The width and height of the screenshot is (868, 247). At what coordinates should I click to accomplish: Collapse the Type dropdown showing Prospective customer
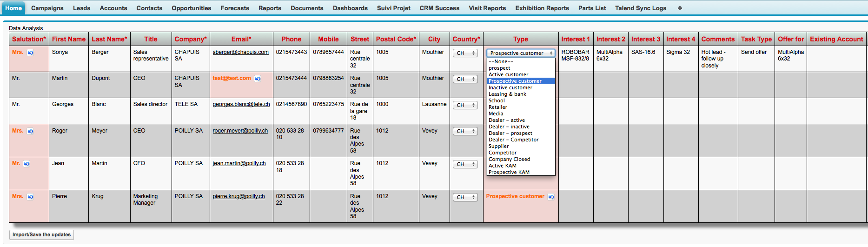coord(521,53)
